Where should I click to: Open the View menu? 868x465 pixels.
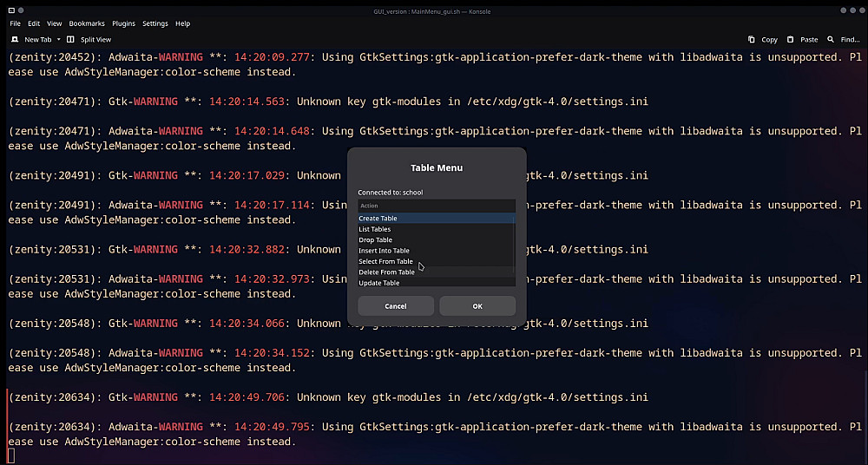[54, 23]
